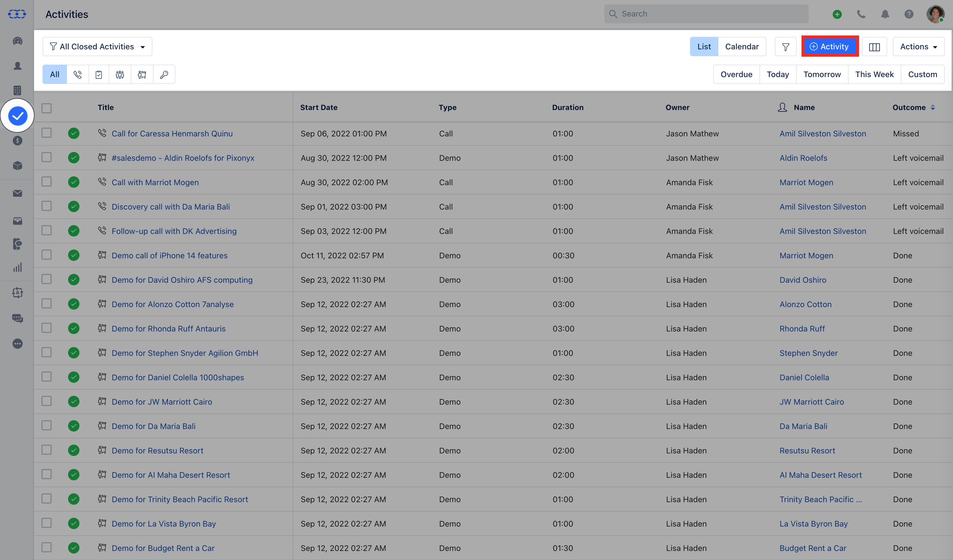Image resolution: width=953 pixels, height=560 pixels.
Task: Open the email envelope icon in sidebar
Action: pos(17,193)
